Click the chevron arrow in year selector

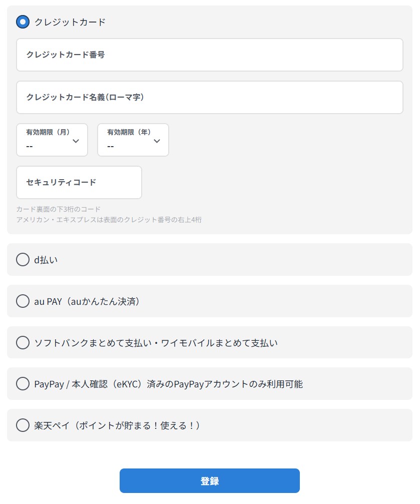[x=157, y=141]
